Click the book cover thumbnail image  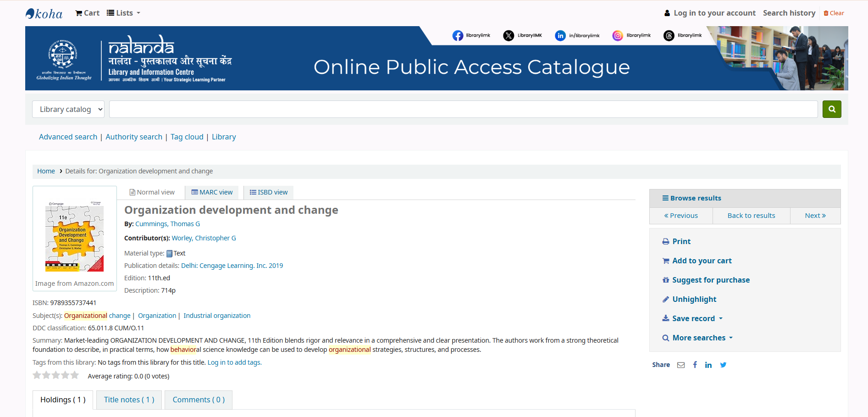74,236
